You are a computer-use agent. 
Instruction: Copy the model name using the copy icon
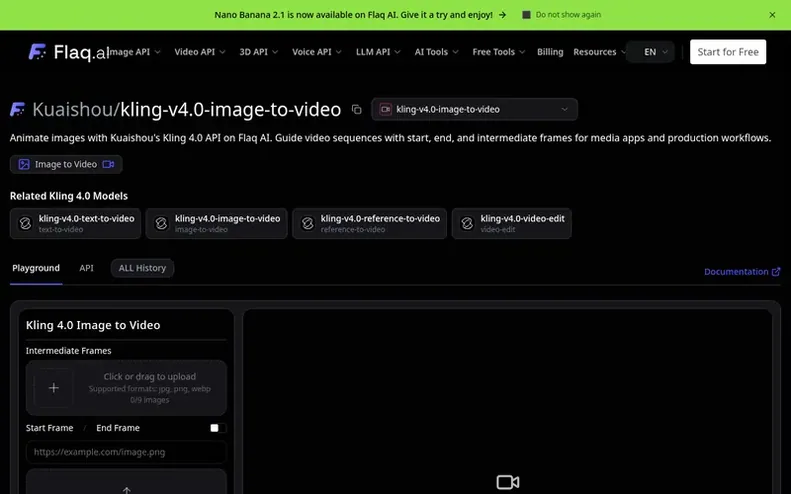point(357,109)
